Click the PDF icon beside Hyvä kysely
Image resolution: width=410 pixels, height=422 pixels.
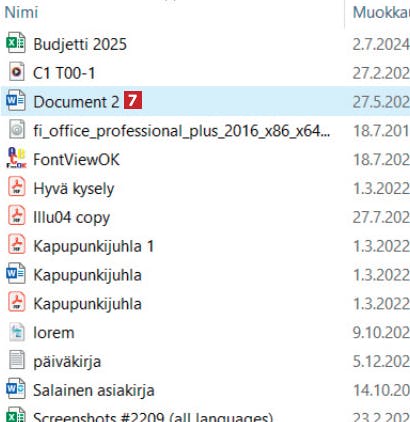pyautogui.click(x=16, y=187)
